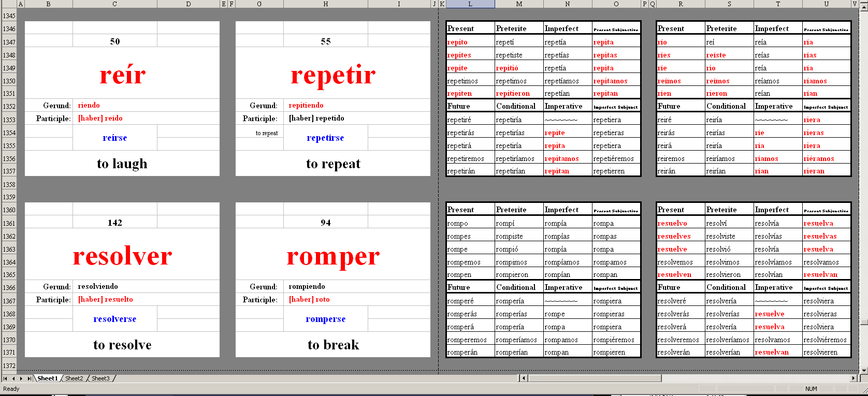Select the cell with number 142

(115, 222)
